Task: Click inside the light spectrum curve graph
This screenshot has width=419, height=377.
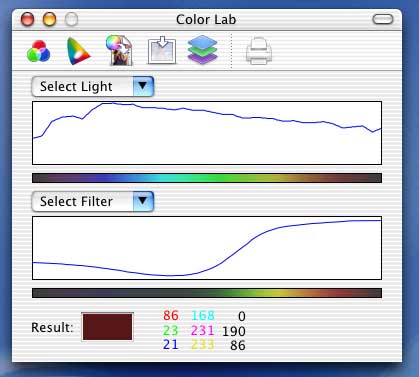Action: click(207, 133)
